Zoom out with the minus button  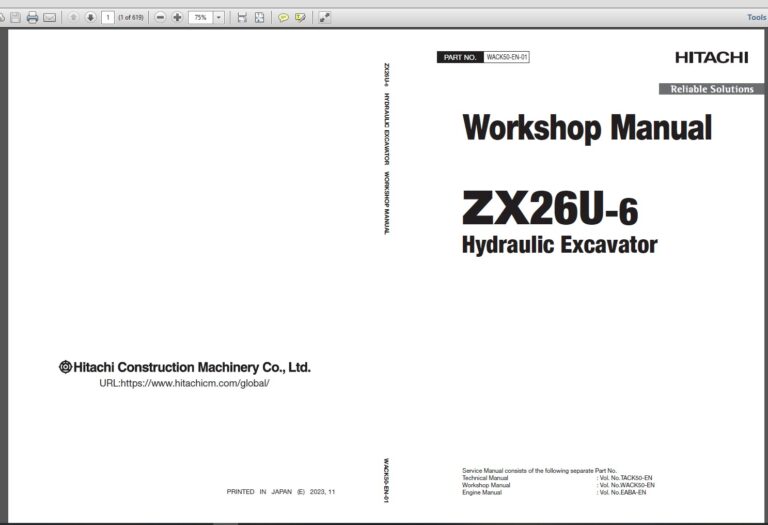[x=160, y=17]
